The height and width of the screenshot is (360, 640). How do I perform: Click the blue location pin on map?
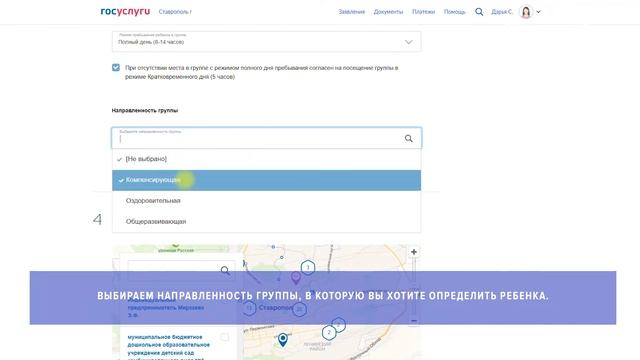(282, 339)
